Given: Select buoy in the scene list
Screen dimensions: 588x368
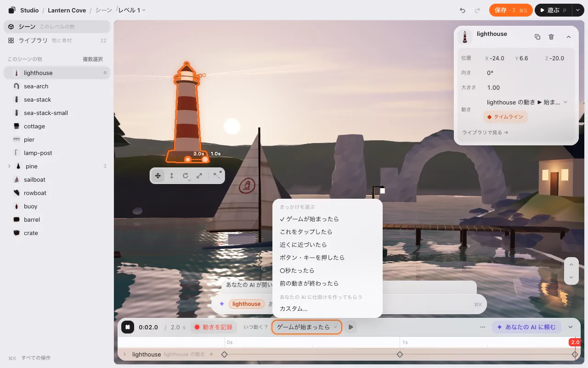Looking at the screenshot, I should [x=57, y=206].
